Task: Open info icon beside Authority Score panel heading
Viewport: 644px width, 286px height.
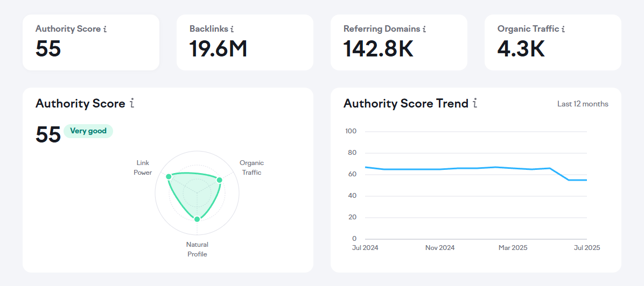Action: coord(132,103)
